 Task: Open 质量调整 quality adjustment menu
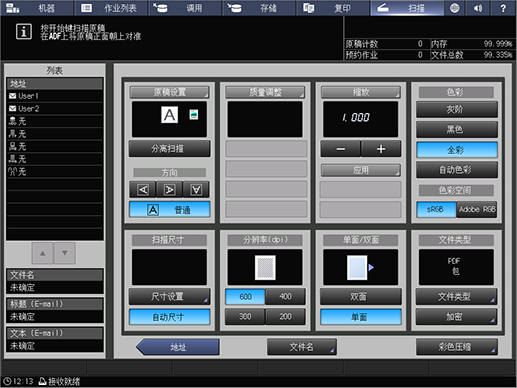point(265,92)
